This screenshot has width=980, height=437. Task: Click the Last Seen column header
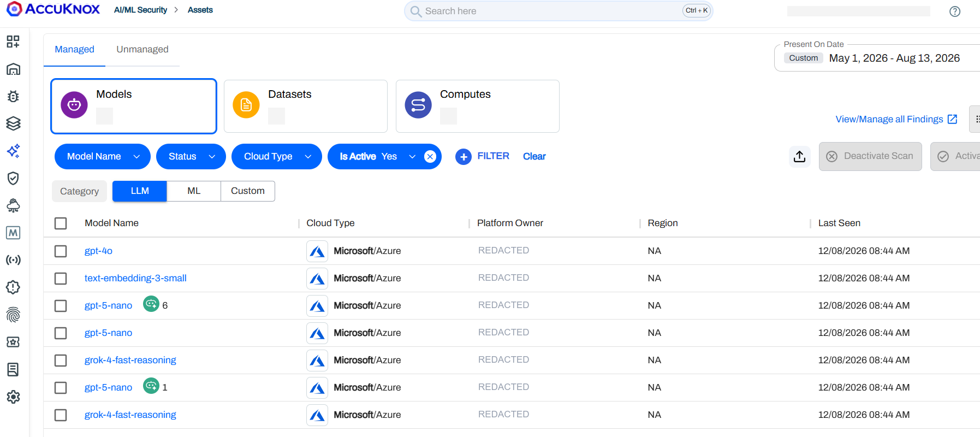839,223
